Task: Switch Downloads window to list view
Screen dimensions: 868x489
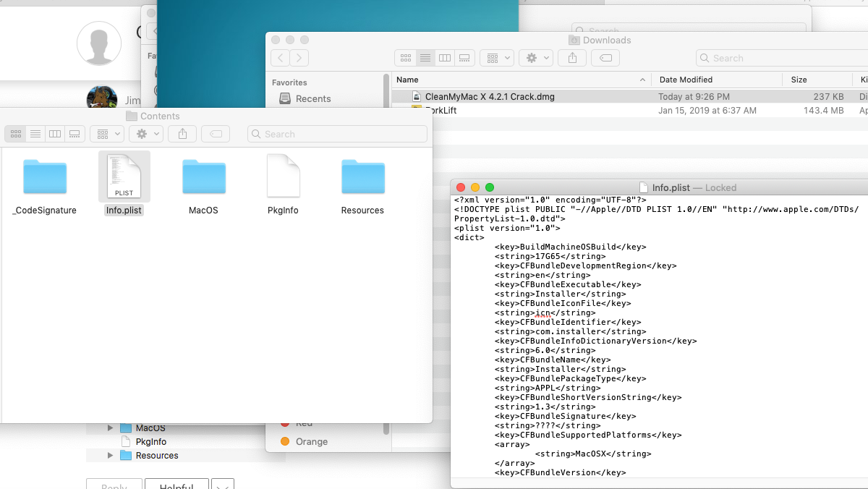Action: 425,58
